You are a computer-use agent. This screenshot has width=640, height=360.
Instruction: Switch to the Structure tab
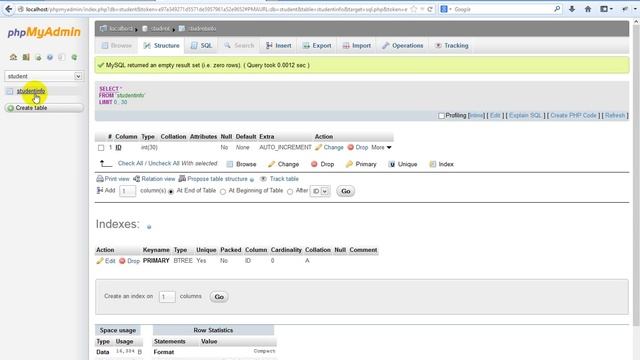(161, 45)
